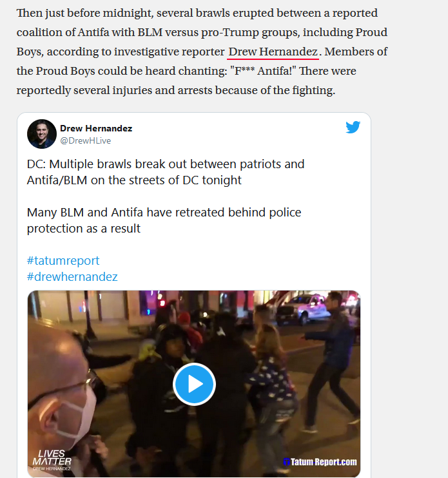Click the tweet text "protection as a result"
The height and width of the screenshot is (478, 448).
[x=84, y=228]
